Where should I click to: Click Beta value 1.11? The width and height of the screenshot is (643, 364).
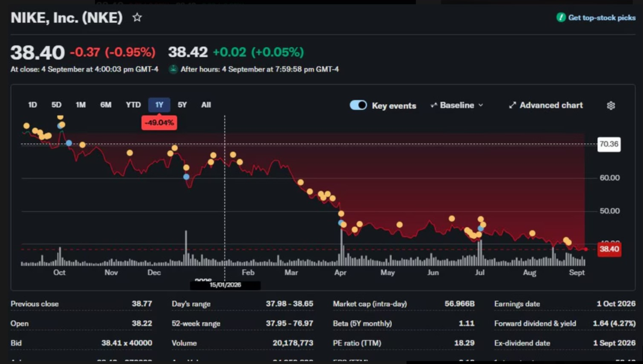pos(467,324)
